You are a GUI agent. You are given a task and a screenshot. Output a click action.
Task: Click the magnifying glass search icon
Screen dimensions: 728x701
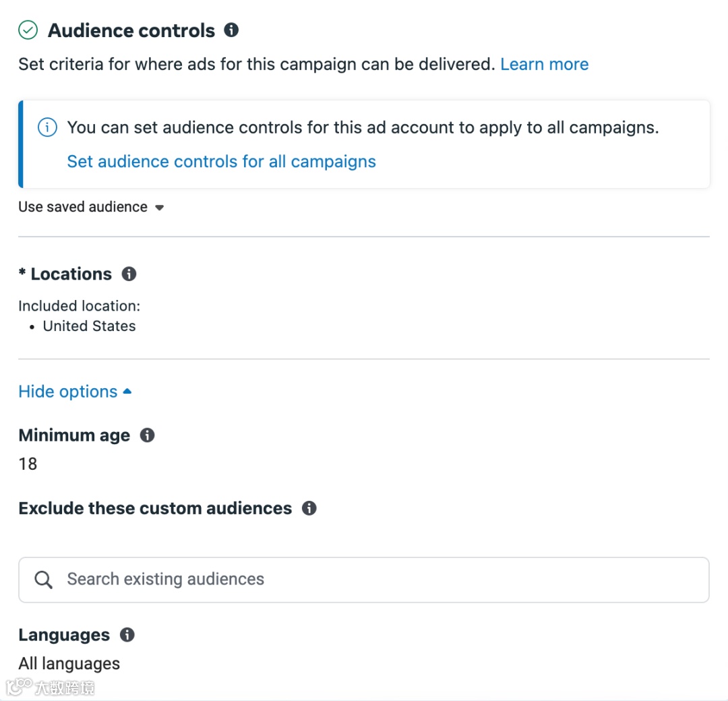tap(43, 580)
